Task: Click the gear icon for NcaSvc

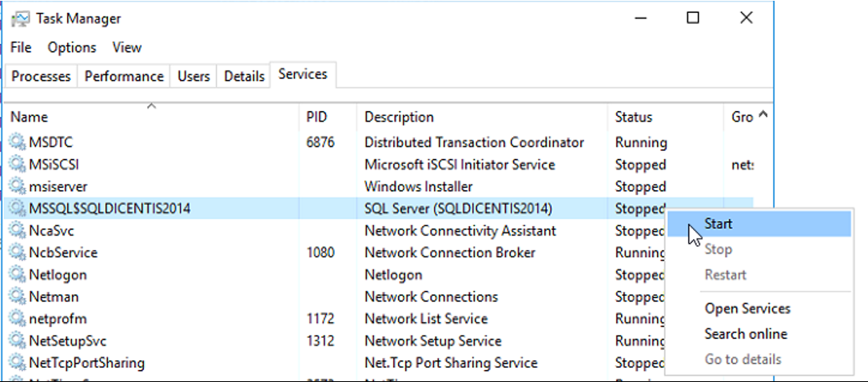Action: point(17,231)
